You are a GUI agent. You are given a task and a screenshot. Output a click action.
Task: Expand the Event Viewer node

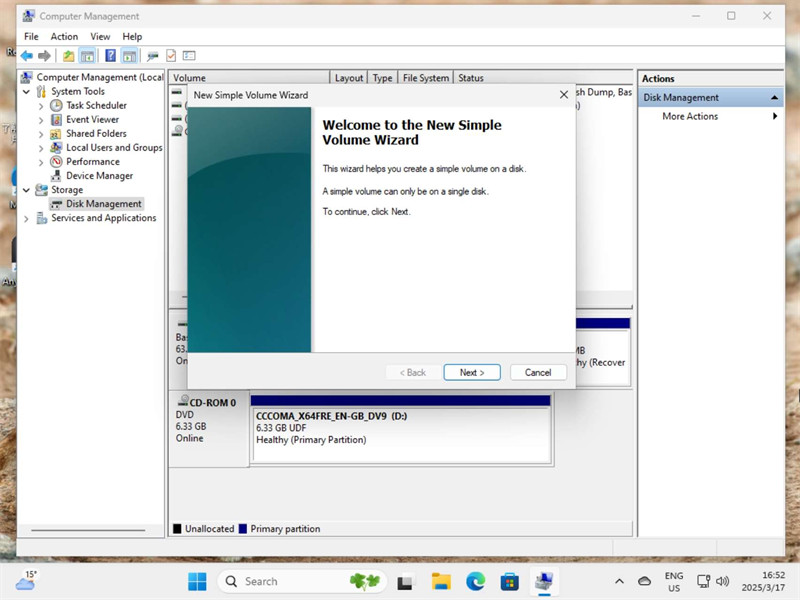[x=41, y=120]
